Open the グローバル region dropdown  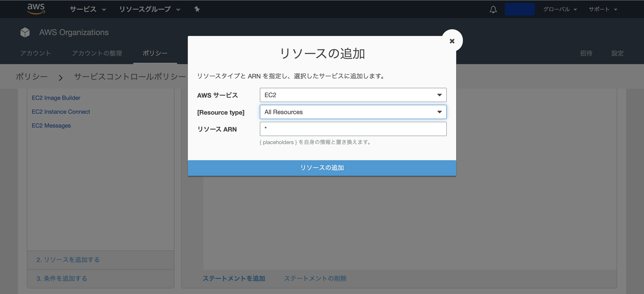click(x=560, y=9)
